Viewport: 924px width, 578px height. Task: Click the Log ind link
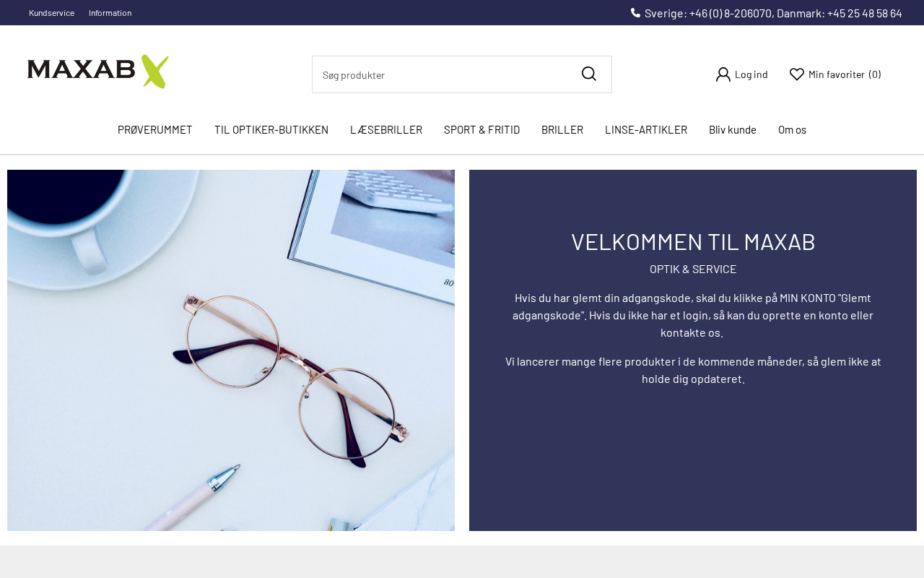pos(751,74)
